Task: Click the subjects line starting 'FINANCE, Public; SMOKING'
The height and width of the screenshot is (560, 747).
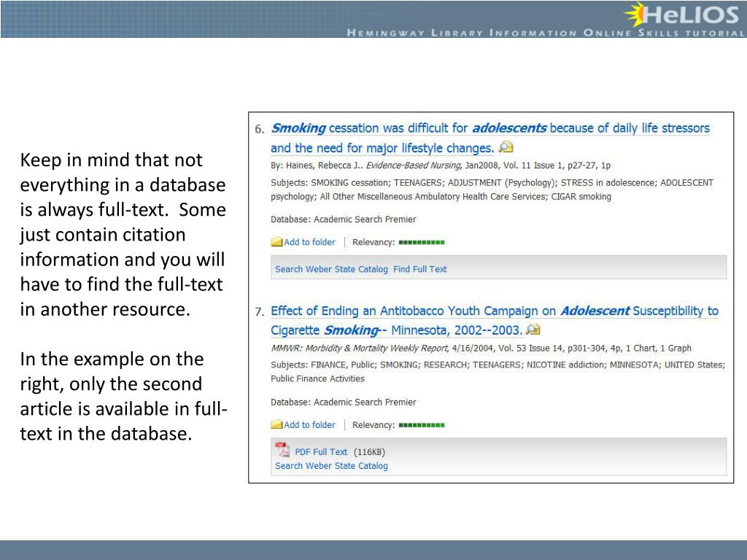Action: pos(498,371)
